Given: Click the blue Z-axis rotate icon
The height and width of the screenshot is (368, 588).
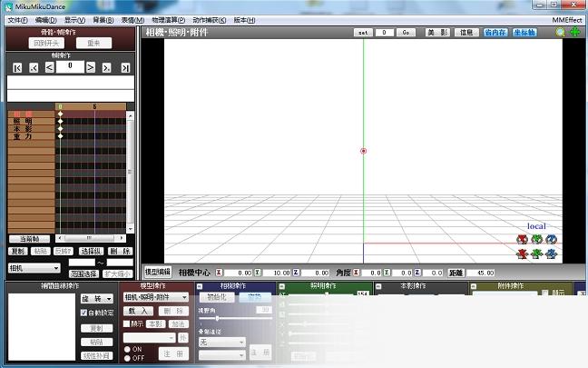Looking at the screenshot, I should 552,239.
